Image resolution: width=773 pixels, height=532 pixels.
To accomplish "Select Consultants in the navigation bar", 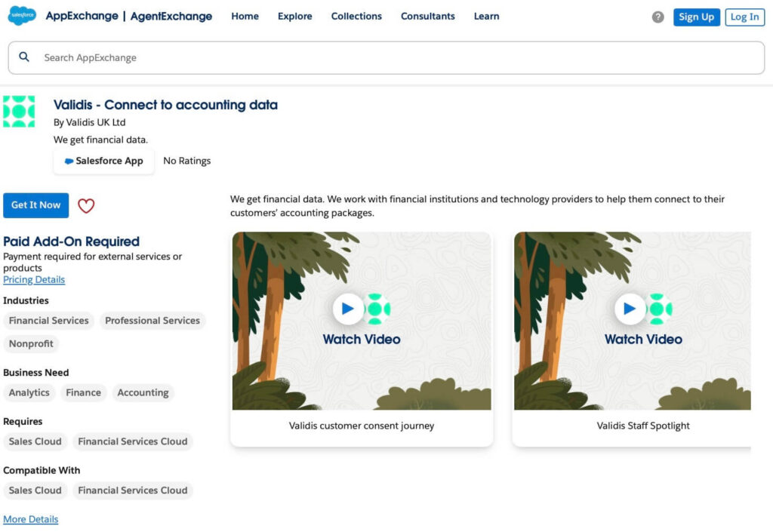I will pos(428,17).
